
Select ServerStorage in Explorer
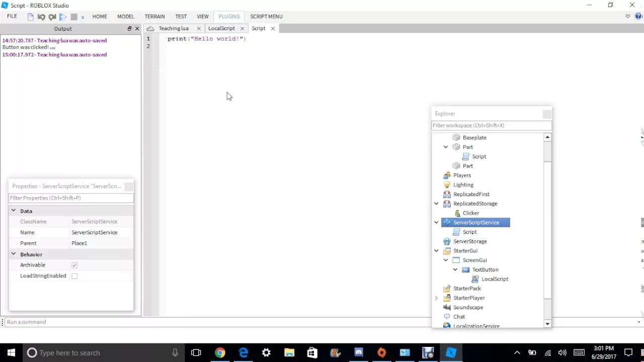(470, 241)
